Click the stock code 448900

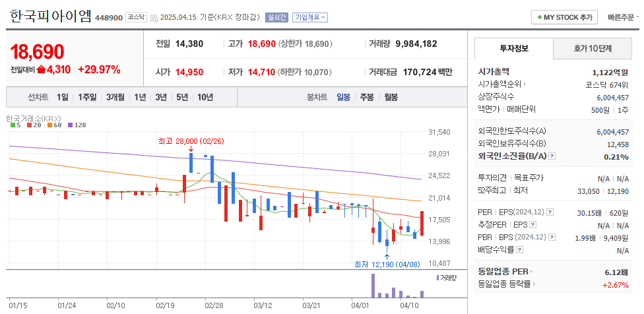click(x=109, y=18)
